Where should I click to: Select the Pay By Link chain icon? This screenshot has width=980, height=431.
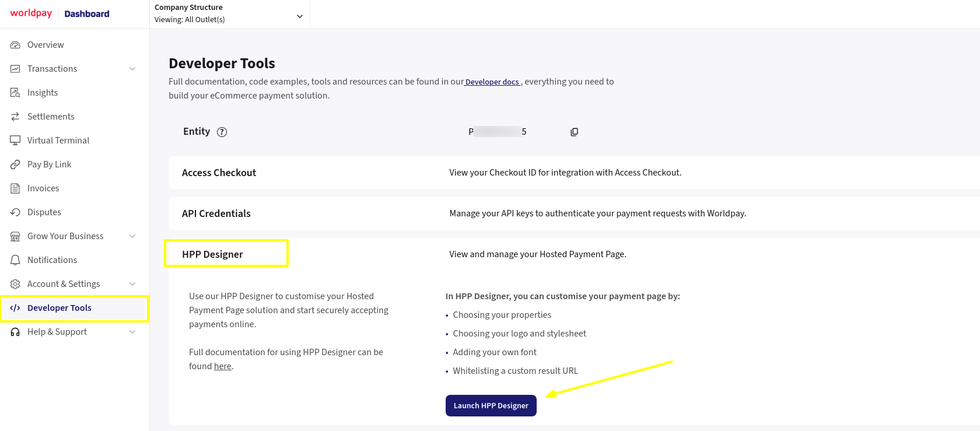(x=16, y=164)
